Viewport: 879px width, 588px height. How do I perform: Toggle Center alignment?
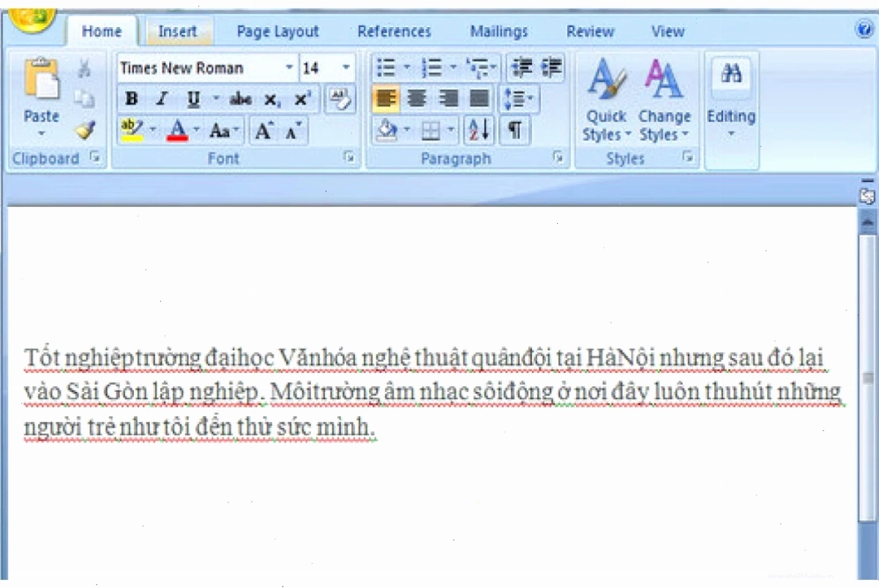[416, 99]
